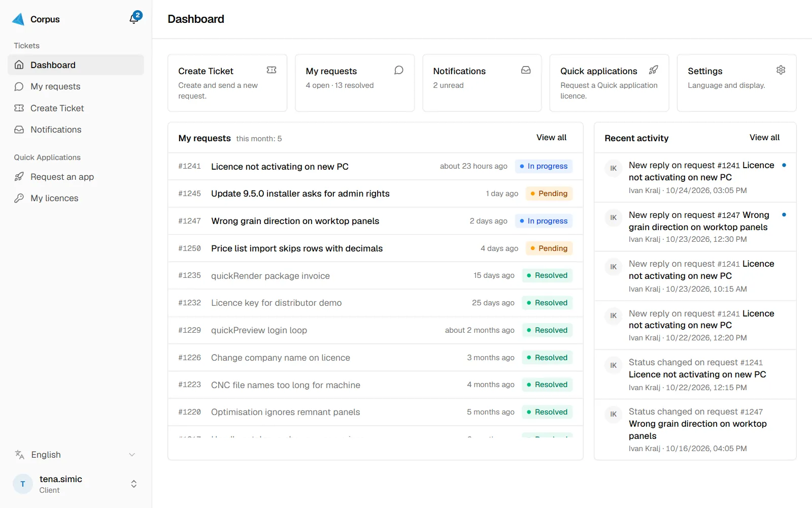
Task: Open ticket Change company name on licence
Action: click(x=376, y=358)
